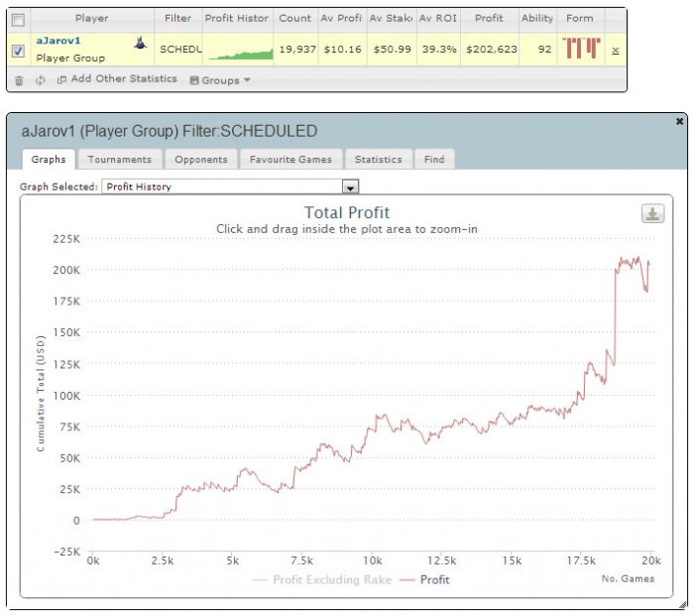Screen dimensions: 694x616
Task: Click the Profit History combo box
Action: (230, 186)
